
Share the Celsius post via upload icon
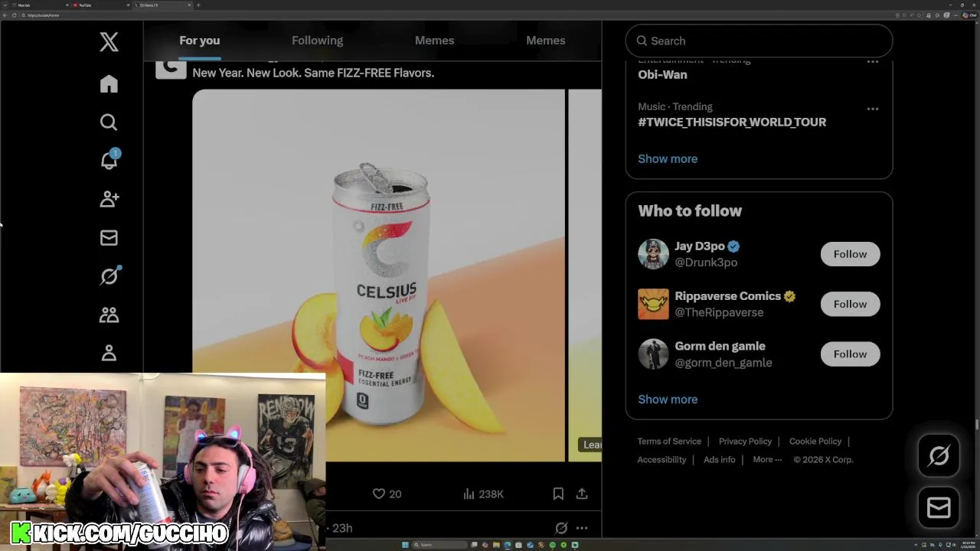(x=582, y=494)
